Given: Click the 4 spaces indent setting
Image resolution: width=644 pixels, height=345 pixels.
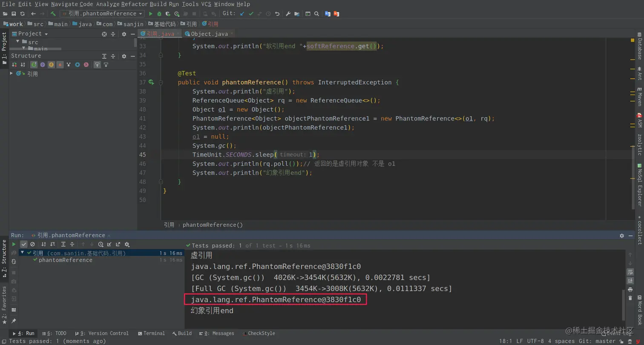Looking at the screenshot, I should click(561, 341).
